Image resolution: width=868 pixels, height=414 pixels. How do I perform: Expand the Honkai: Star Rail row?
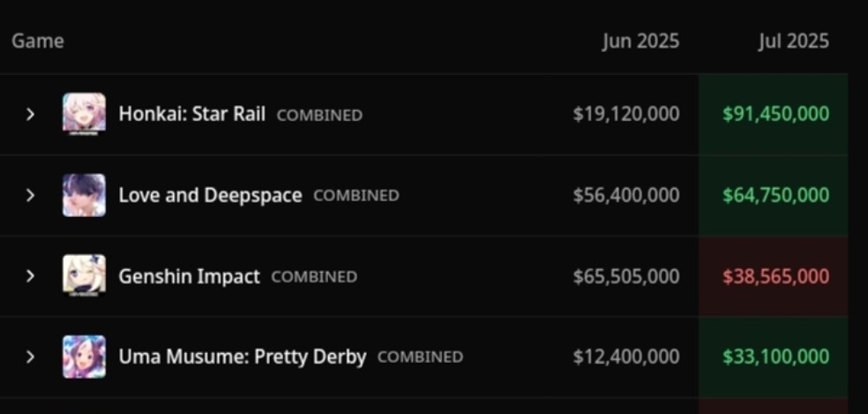point(31,115)
